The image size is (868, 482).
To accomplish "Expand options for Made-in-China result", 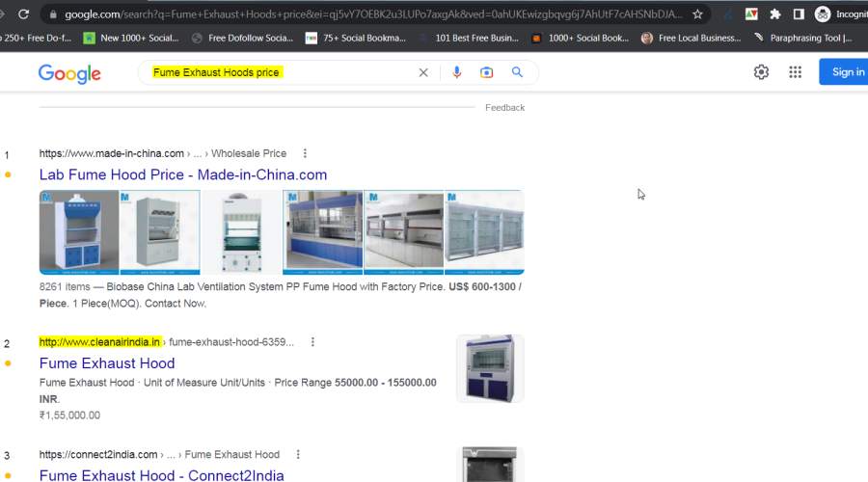I will coord(306,153).
